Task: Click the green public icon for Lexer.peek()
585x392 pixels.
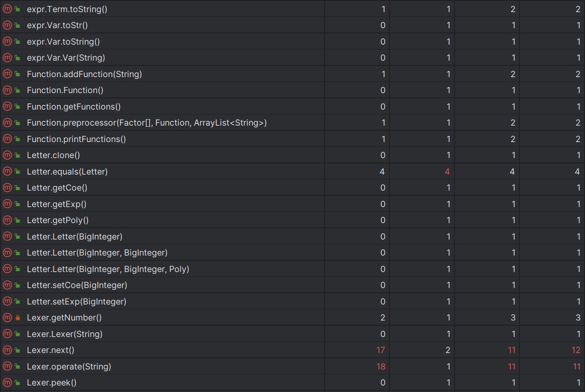Action: point(18,383)
